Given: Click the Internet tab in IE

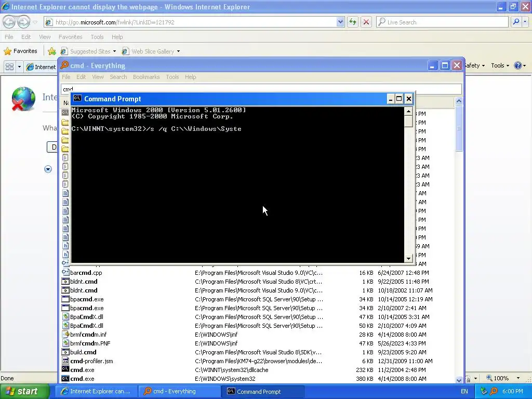Looking at the screenshot, I should click(41, 67).
